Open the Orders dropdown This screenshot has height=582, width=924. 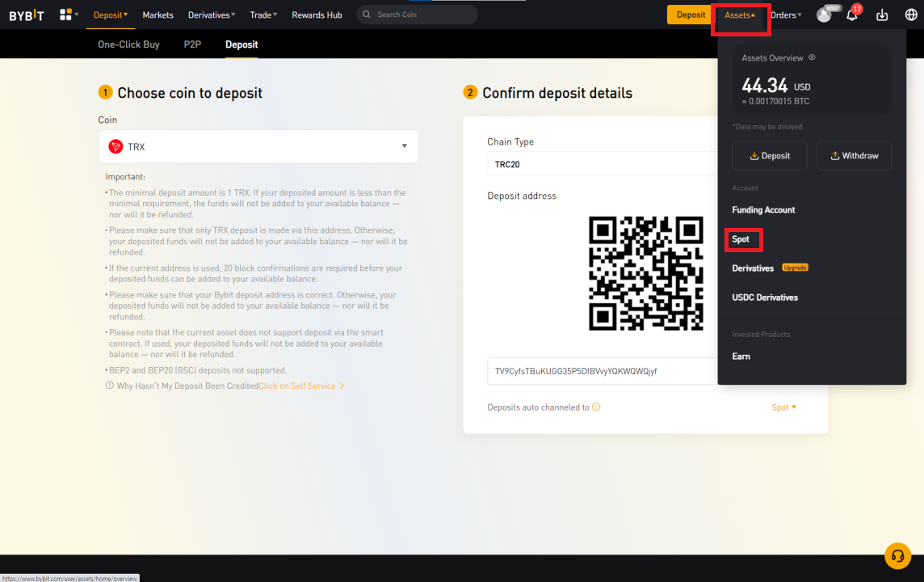point(786,15)
